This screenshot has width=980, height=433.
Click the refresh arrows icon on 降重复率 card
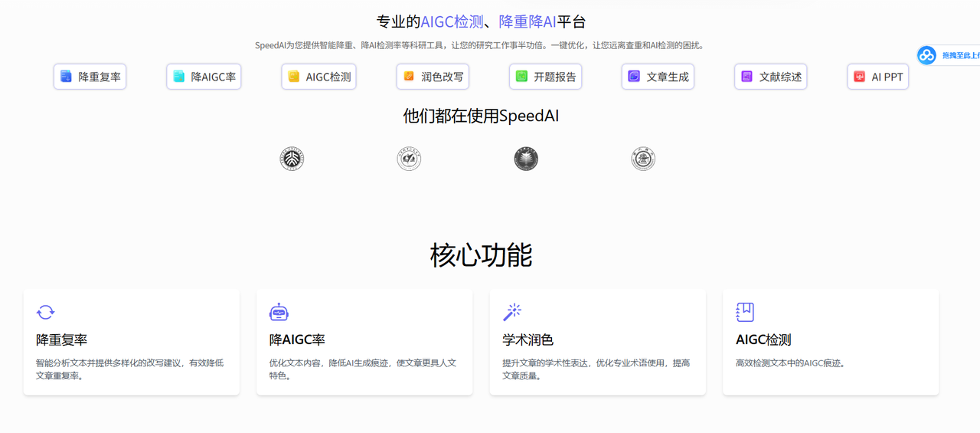pos(46,312)
